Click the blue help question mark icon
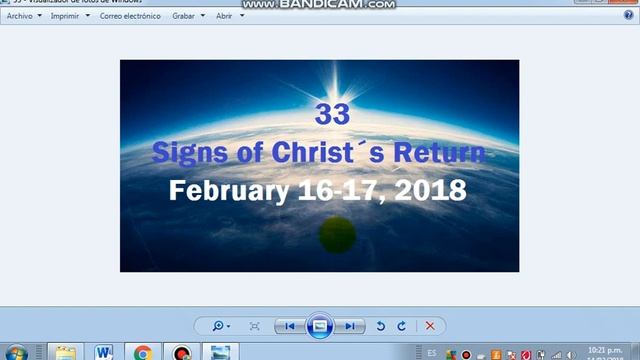Image resolution: width=640 pixels, height=360 pixels. pyautogui.click(x=629, y=16)
